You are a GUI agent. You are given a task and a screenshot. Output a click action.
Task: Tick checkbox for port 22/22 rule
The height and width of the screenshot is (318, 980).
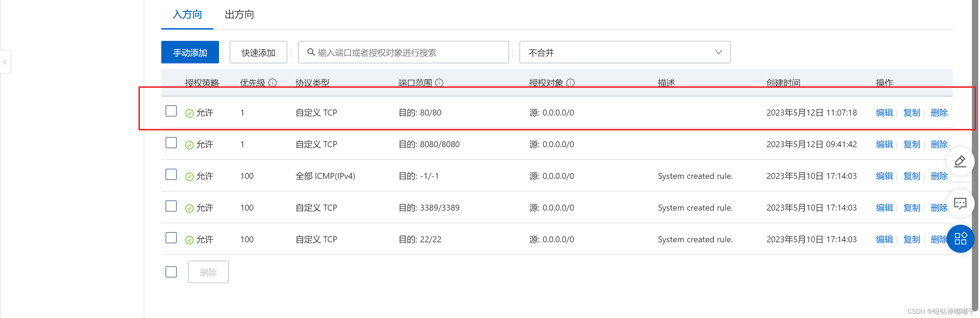pos(171,238)
